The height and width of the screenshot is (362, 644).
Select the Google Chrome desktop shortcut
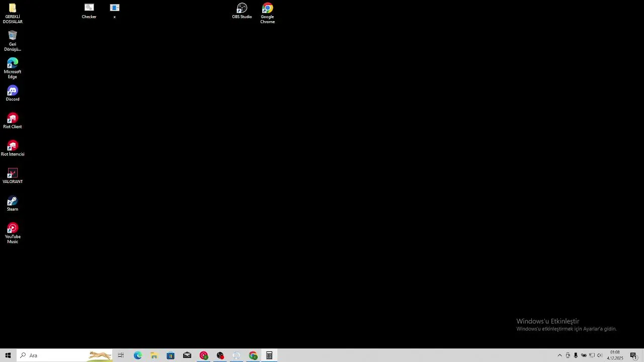(x=268, y=13)
